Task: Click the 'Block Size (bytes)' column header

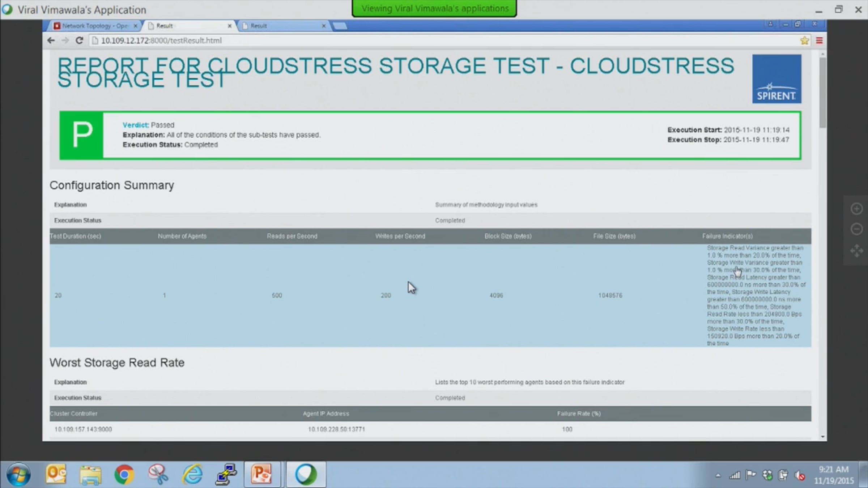Action: click(508, 236)
